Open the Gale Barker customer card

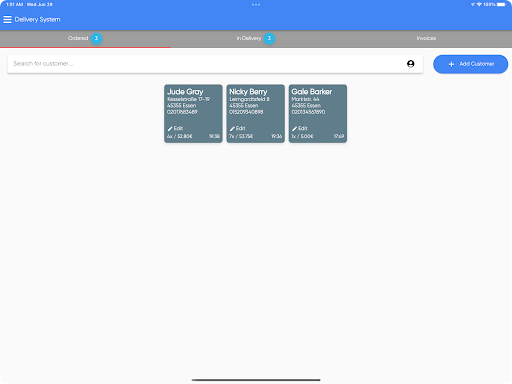tap(318, 113)
